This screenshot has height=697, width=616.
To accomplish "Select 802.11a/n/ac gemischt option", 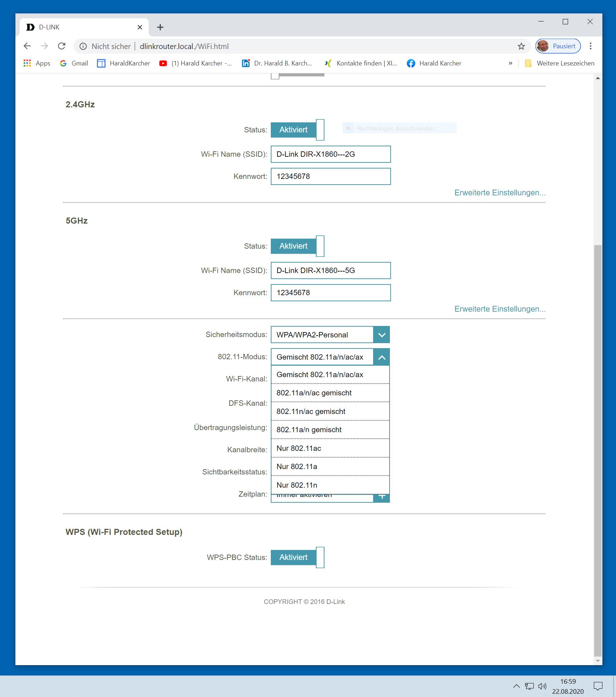I will pos(330,393).
